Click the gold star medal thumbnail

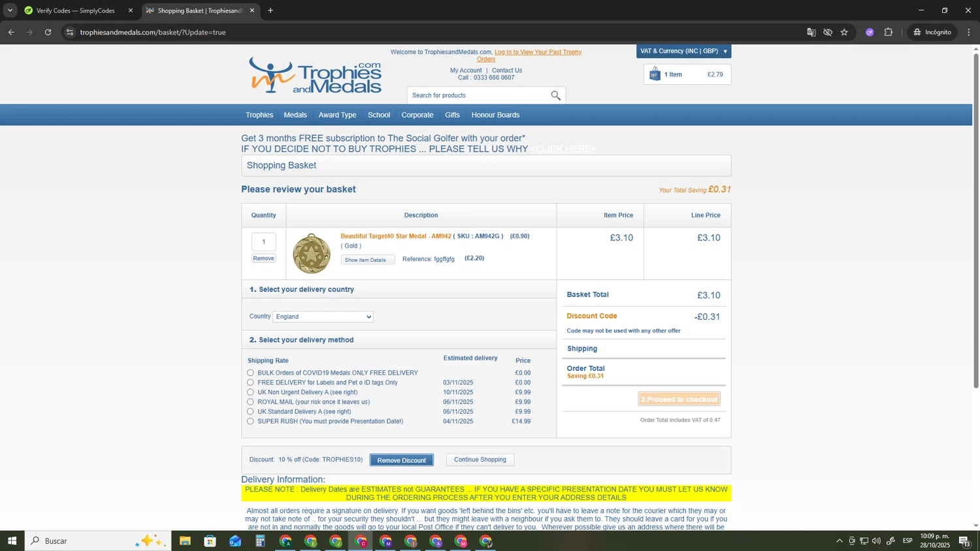[x=312, y=254]
